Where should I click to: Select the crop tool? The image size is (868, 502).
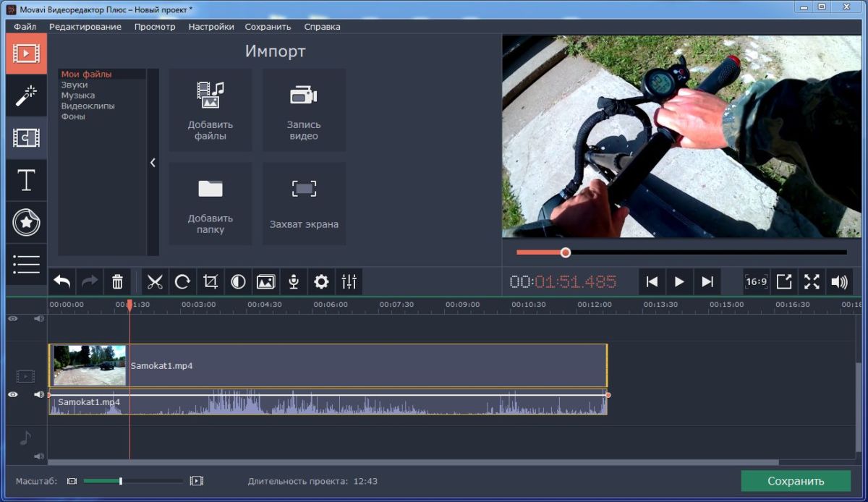coord(210,282)
